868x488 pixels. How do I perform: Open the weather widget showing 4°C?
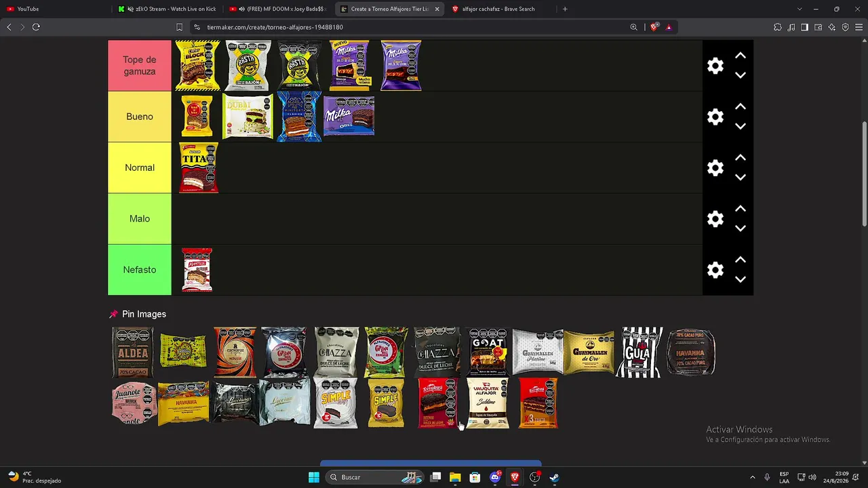point(35,477)
